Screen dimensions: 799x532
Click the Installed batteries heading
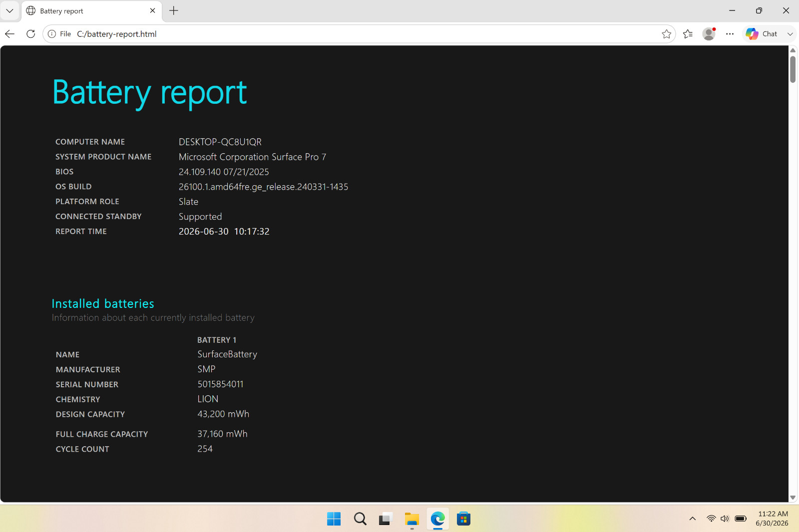click(103, 303)
